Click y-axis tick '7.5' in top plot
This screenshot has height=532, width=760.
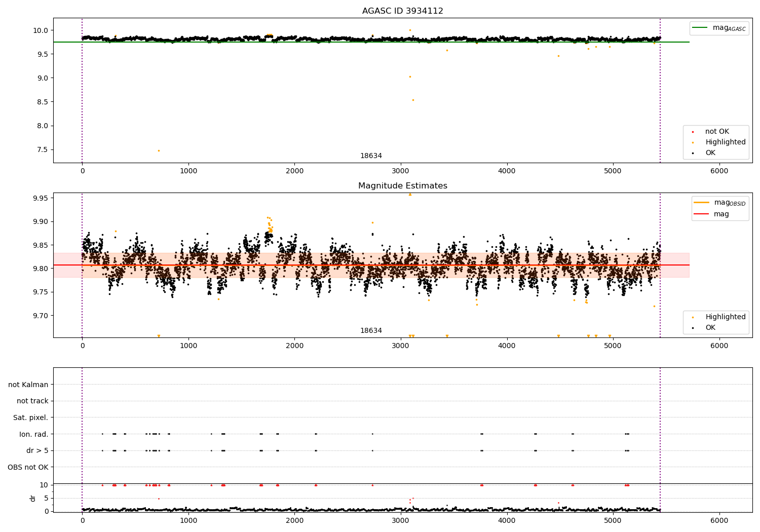tap(43, 149)
